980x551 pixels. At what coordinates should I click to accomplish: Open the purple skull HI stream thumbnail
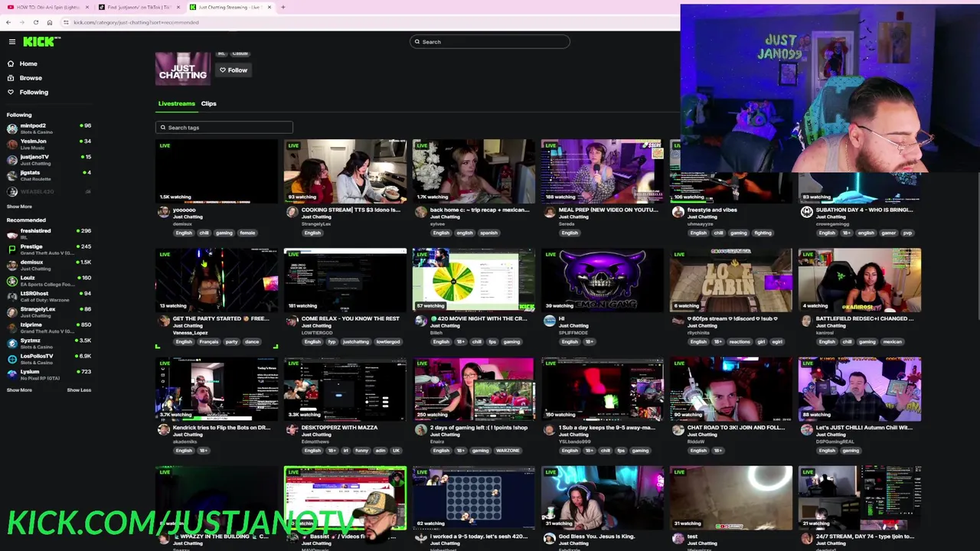603,280
